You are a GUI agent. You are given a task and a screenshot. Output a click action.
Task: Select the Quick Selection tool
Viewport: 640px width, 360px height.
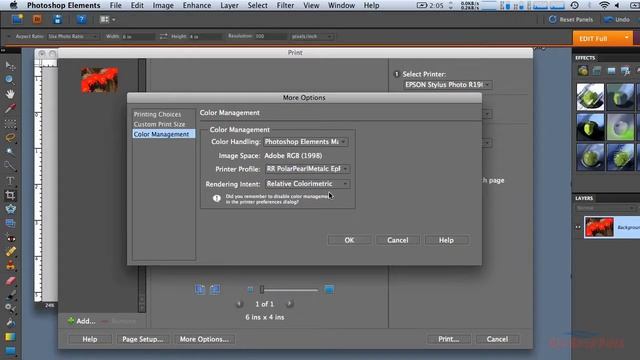10,165
